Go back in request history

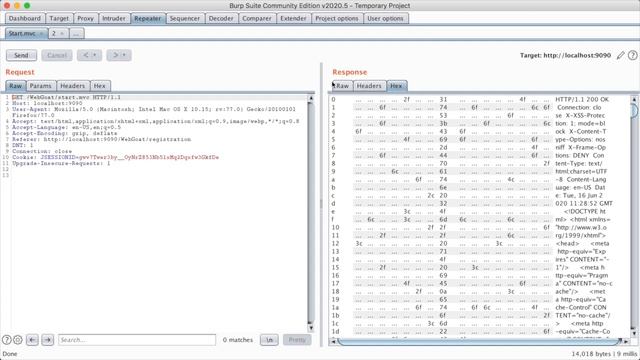85,55
